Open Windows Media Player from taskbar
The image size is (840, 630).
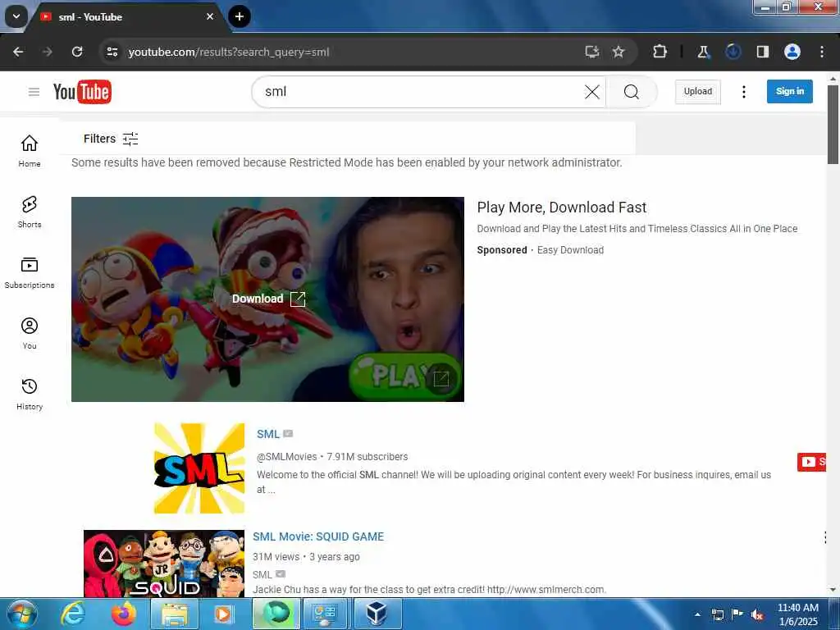point(224,614)
